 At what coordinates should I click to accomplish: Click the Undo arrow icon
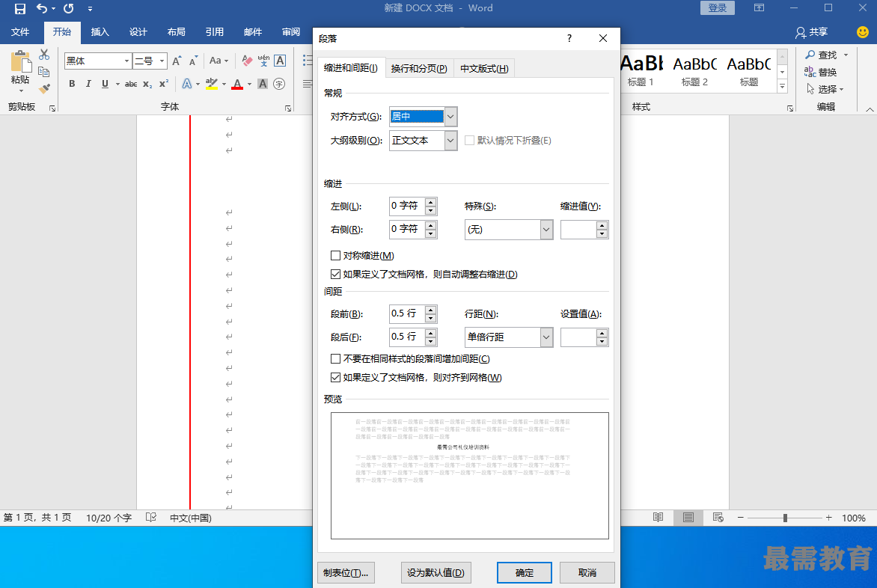click(x=42, y=8)
